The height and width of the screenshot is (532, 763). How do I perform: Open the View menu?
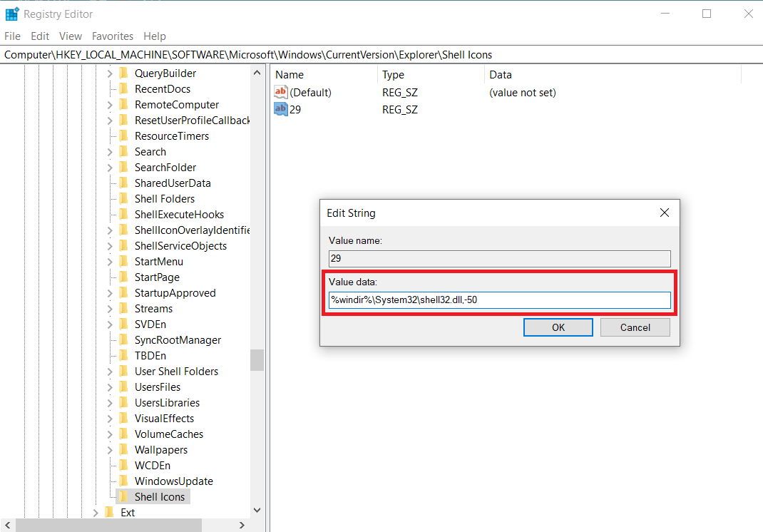(x=71, y=36)
